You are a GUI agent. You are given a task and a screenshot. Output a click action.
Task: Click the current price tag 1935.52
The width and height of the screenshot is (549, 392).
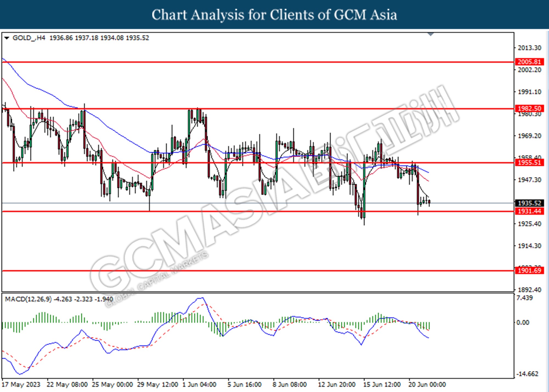tap(529, 203)
